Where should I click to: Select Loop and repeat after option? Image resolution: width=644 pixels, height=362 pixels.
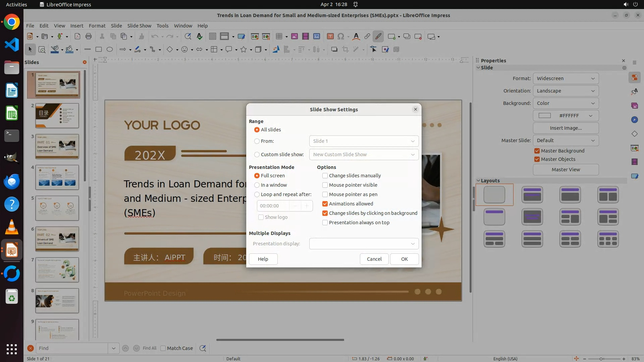tap(257, 194)
